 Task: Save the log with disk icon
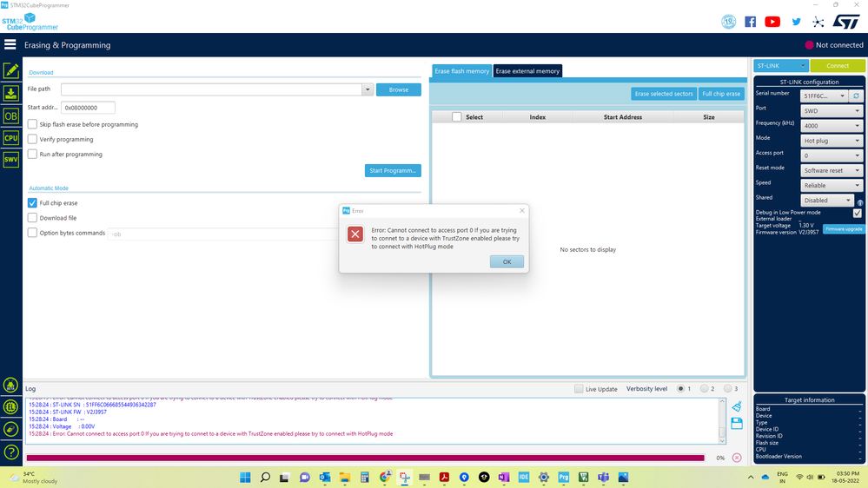737,423
